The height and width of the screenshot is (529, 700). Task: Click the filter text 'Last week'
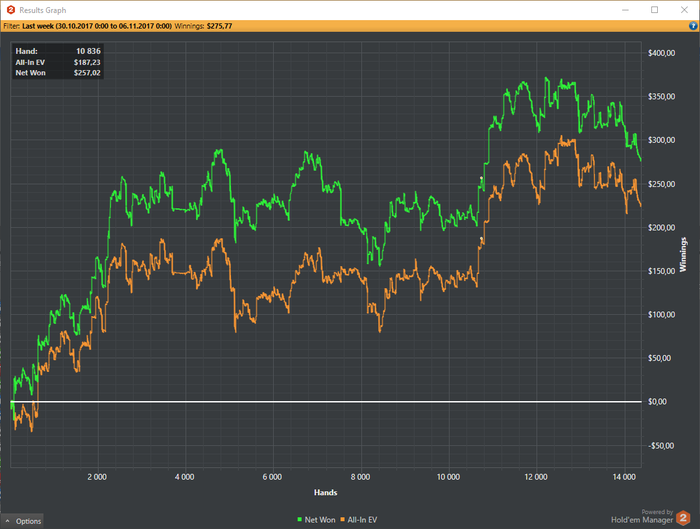(x=38, y=26)
